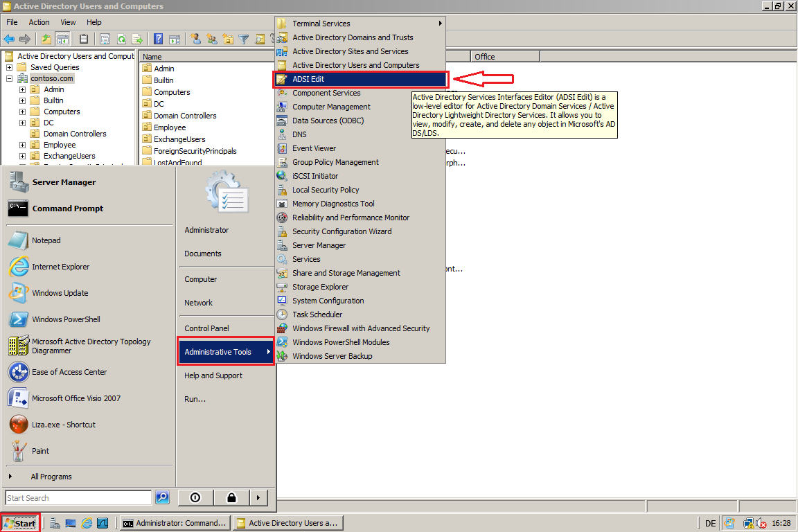798x532 pixels.
Task: Click the funnel Filter options icon
Action: tap(244, 39)
